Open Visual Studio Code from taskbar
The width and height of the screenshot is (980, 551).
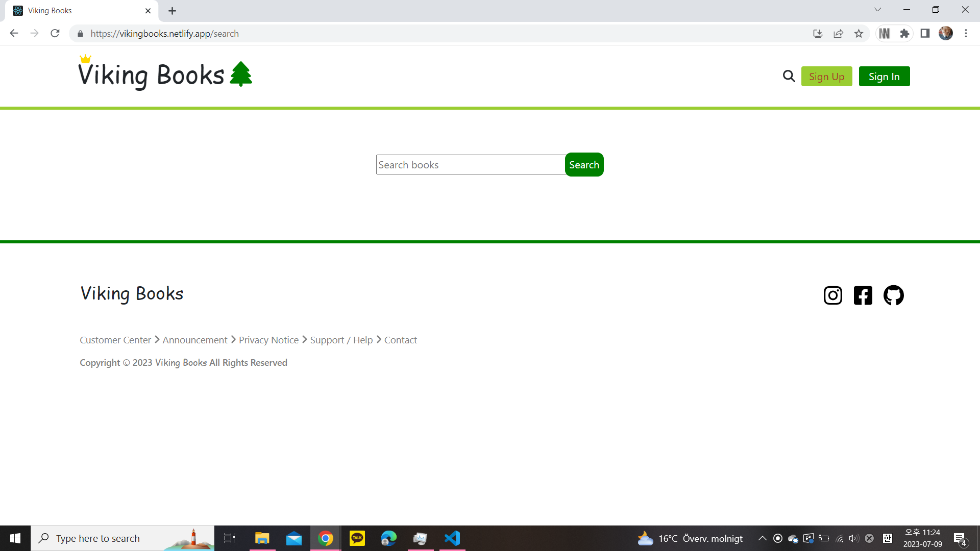tap(452, 538)
